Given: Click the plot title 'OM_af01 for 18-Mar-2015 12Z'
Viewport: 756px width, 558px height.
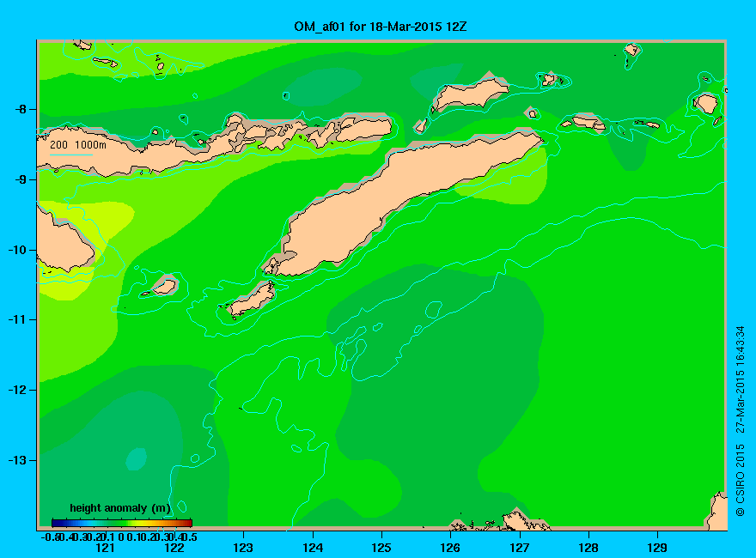Looking at the screenshot, I should 381,27.
